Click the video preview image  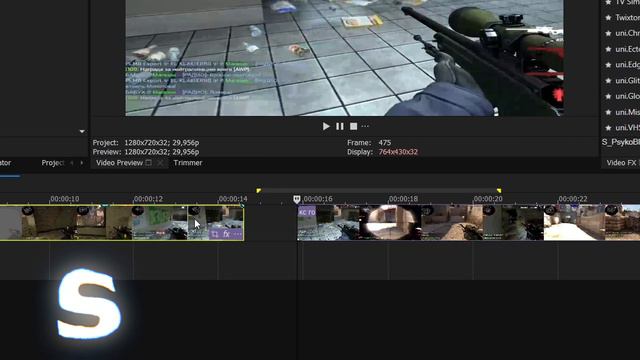point(344,58)
